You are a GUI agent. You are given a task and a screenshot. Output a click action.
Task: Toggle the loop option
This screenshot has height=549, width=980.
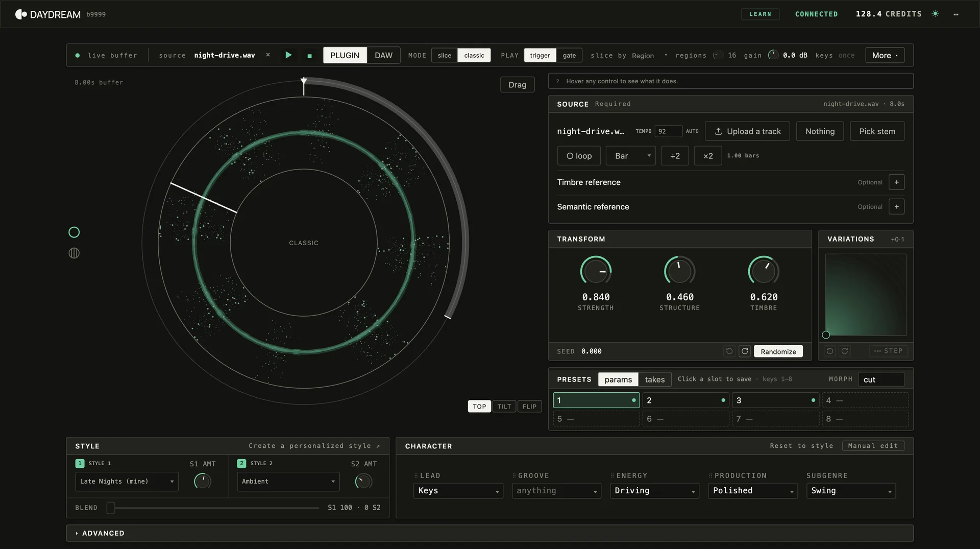tap(579, 156)
